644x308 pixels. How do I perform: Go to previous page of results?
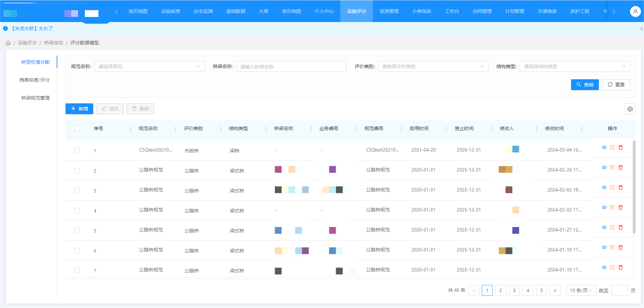(x=474, y=290)
